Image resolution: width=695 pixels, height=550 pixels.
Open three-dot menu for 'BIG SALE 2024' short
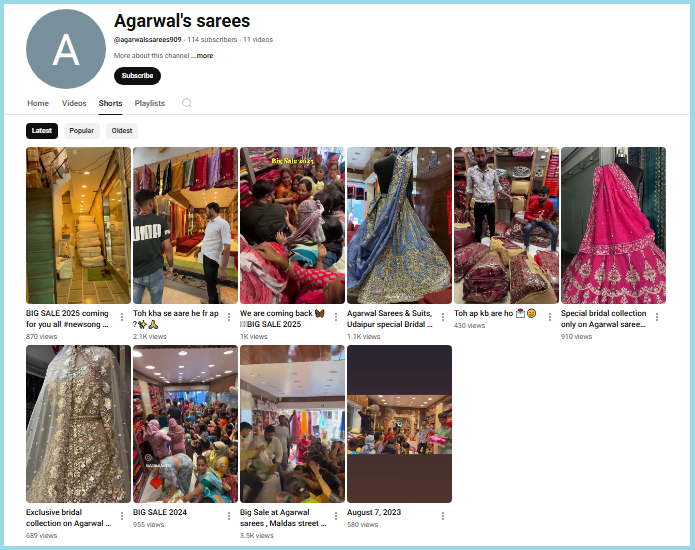pos(229,516)
